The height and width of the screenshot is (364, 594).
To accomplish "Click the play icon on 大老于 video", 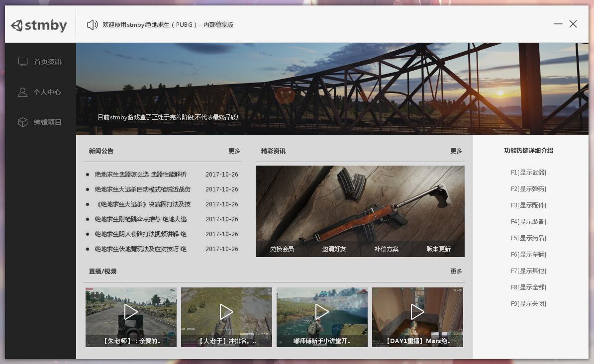I will coord(226,312).
